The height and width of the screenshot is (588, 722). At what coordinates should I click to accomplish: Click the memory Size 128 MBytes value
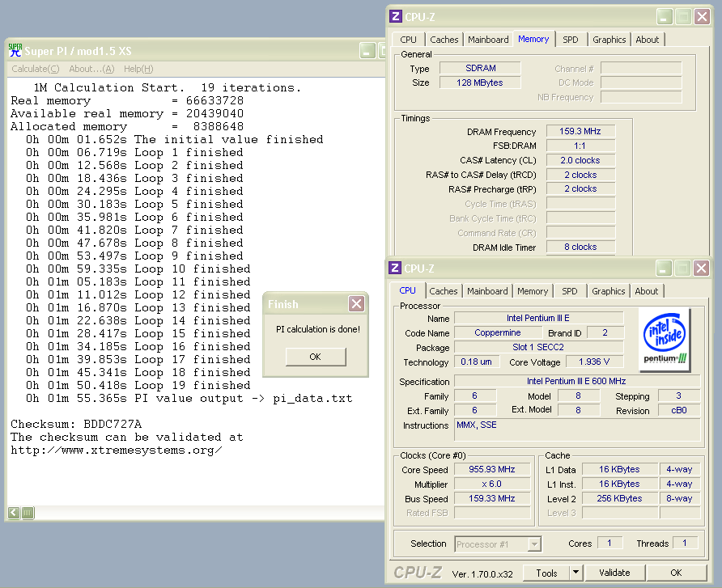480,82
